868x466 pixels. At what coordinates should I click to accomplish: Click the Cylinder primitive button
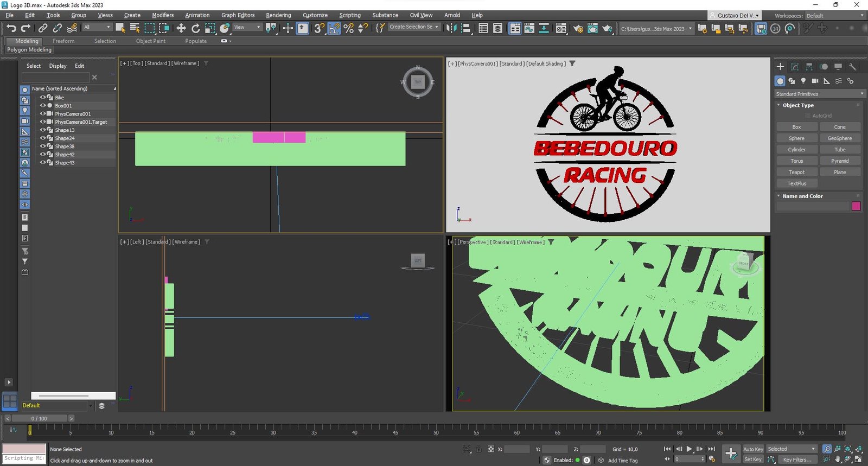796,150
